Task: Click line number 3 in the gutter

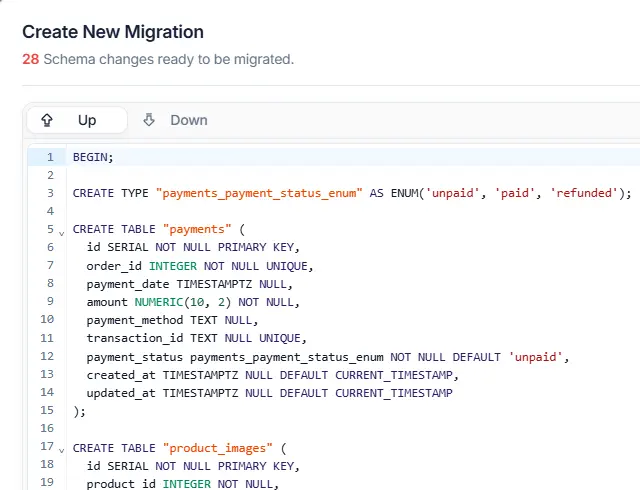Action: point(50,193)
